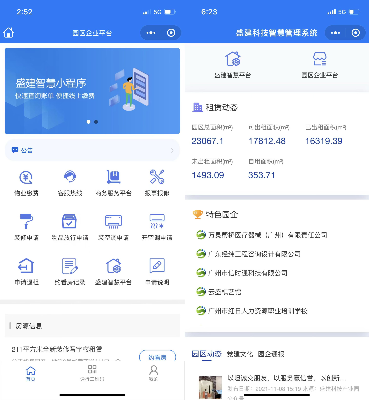Tap the right screen header title 盛建科技智慧管理系统
This screenshot has width=369, height=400.
(276, 33)
